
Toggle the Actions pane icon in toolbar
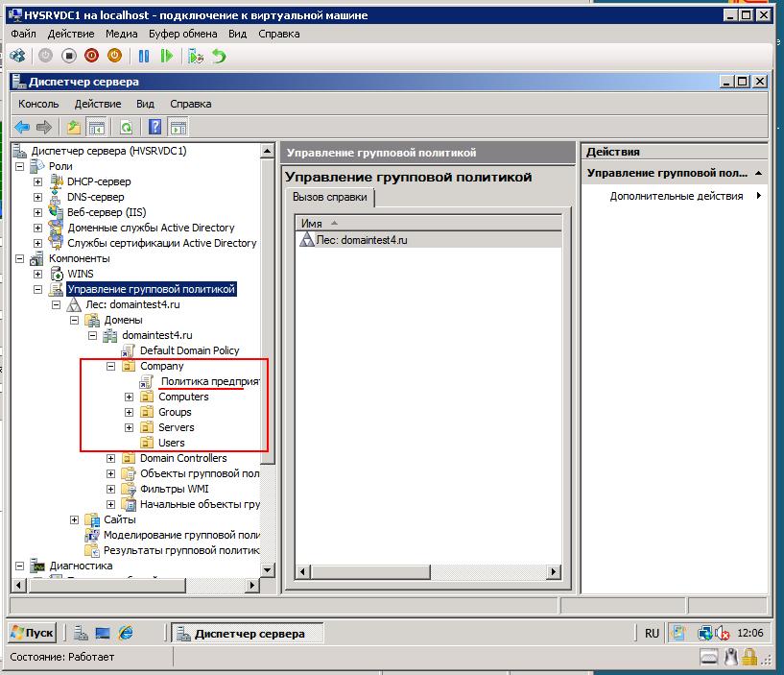coord(178,128)
